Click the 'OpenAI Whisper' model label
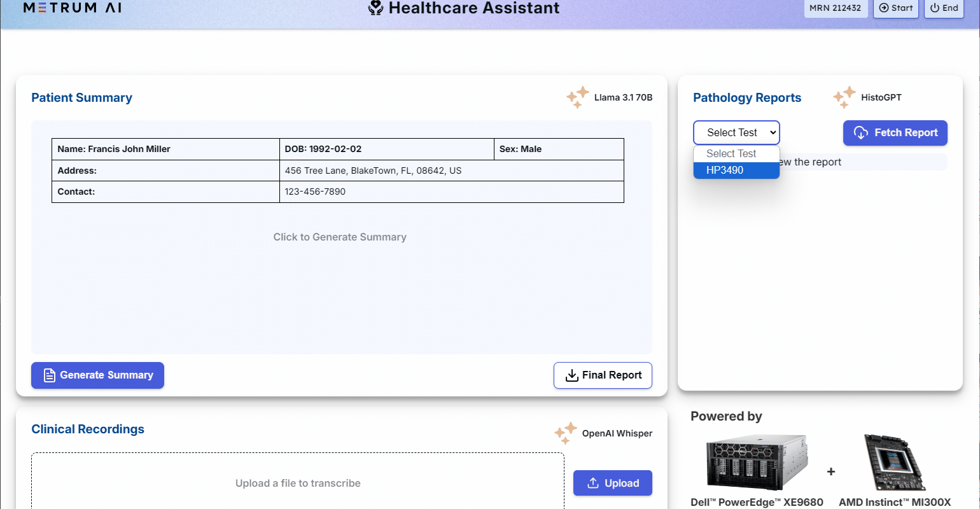980x509 pixels. point(617,433)
